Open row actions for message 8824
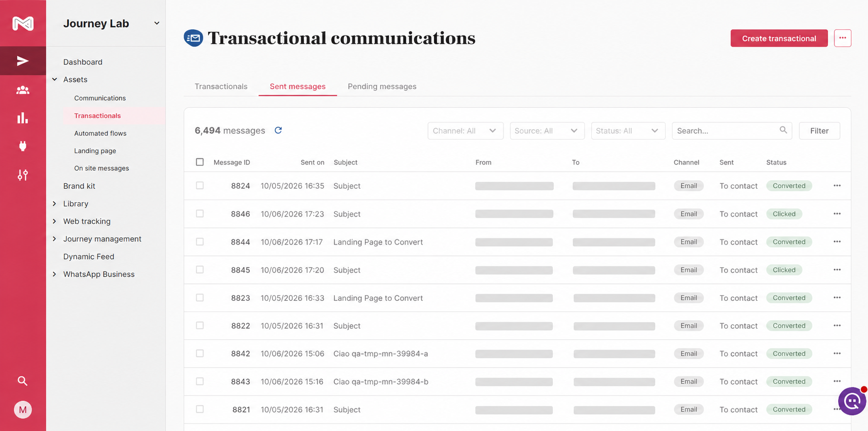The width and height of the screenshot is (868, 431). tap(837, 186)
